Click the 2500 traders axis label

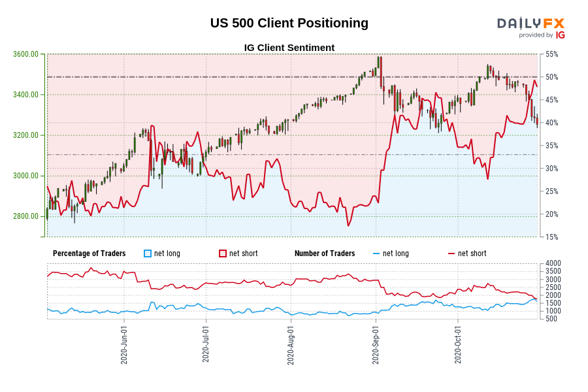click(x=553, y=287)
